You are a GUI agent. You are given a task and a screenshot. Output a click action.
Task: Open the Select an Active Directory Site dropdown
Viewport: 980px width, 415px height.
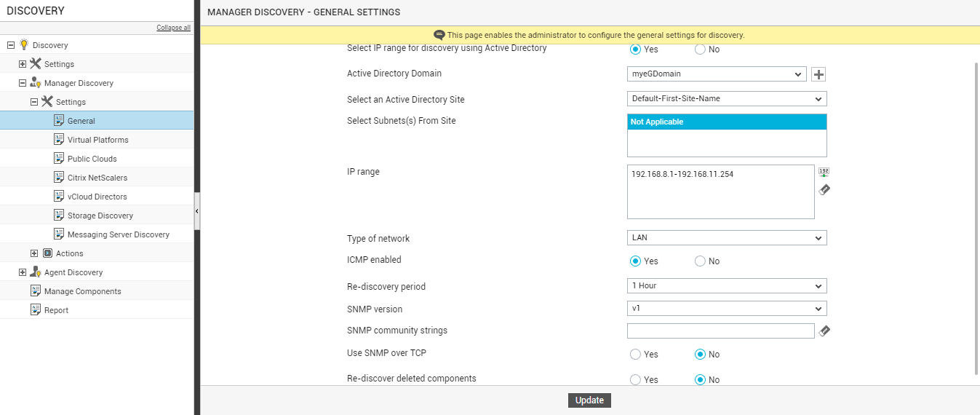[727, 98]
